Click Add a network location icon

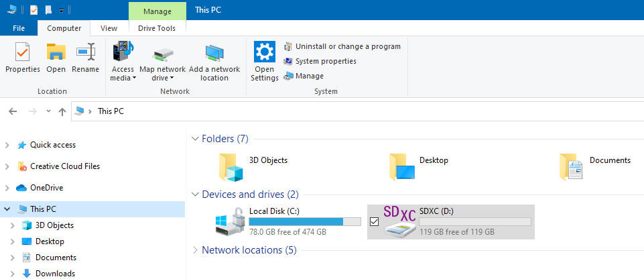pos(214,54)
